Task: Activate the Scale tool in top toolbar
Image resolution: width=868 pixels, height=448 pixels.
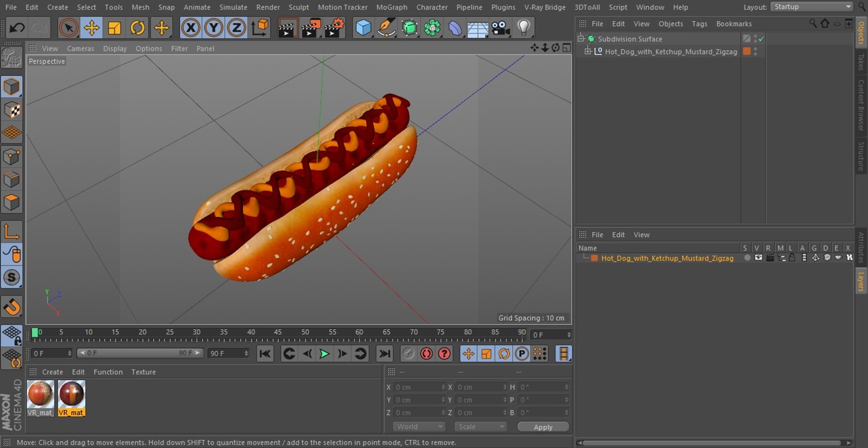Action: coord(114,28)
